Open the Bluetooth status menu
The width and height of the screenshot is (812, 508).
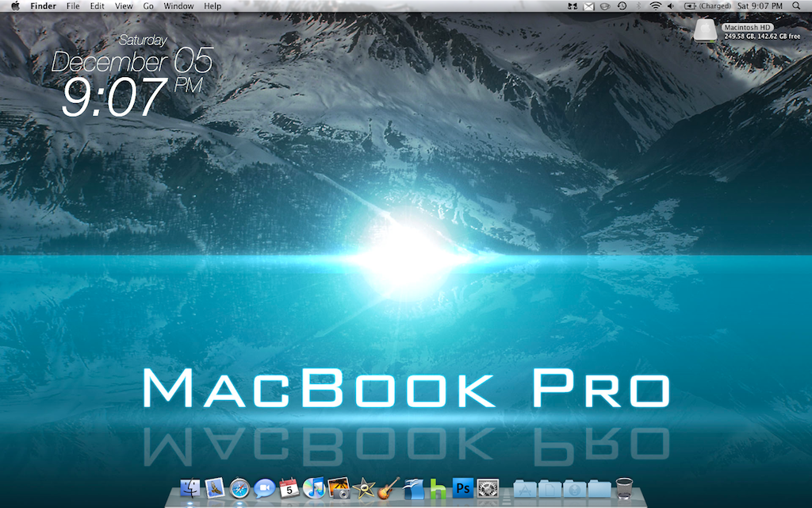638,6
